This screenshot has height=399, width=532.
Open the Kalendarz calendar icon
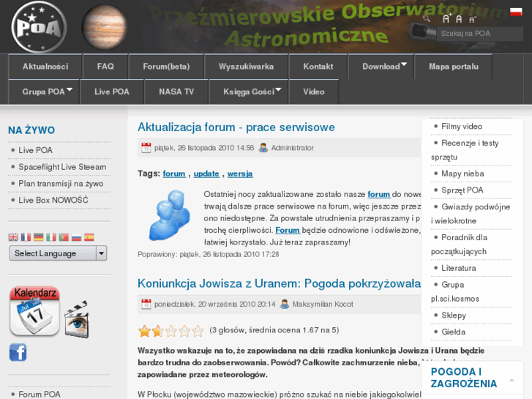pos(34,311)
